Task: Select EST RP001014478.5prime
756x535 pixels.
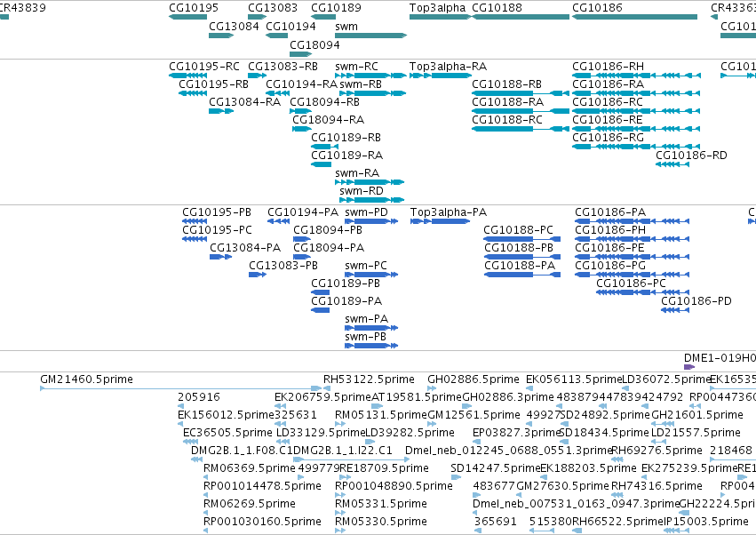Action: pyautogui.click(x=205, y=495)
